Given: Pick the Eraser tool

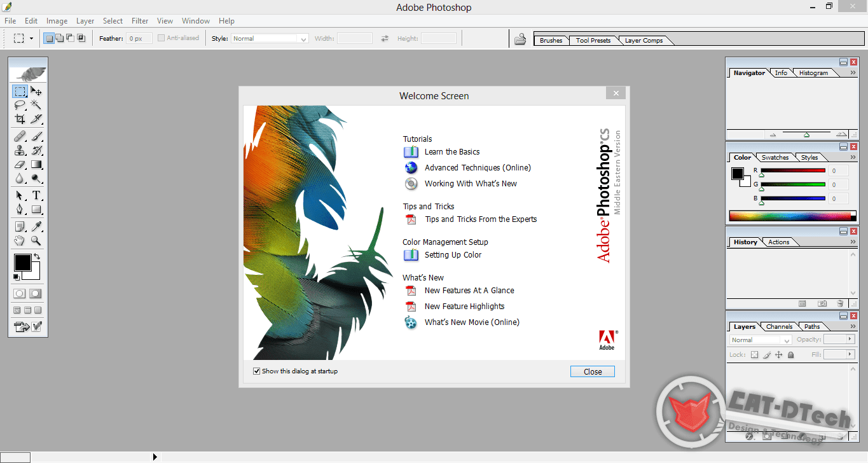Looking at the screenshot, I should (x=20, y=164).
